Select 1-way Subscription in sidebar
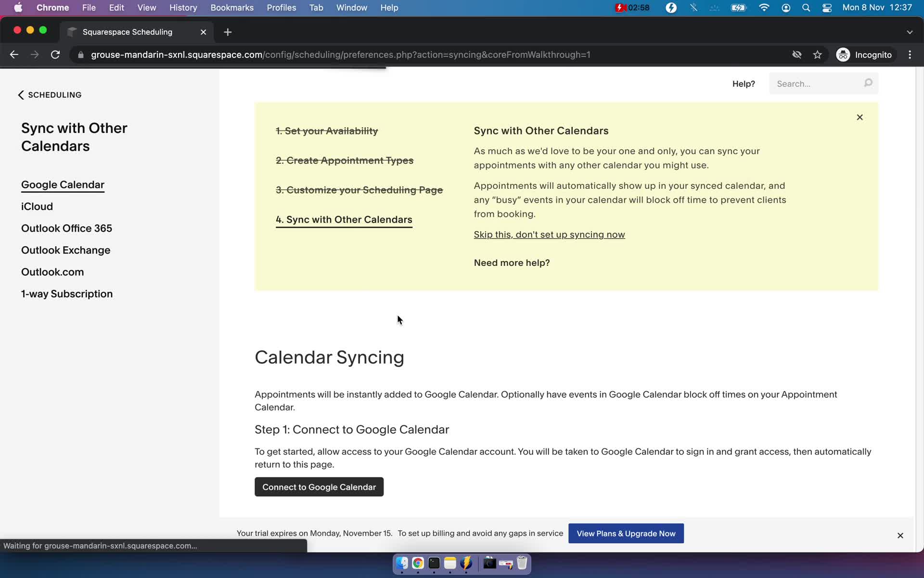The image size is (924, 578). tap(67, 294)
